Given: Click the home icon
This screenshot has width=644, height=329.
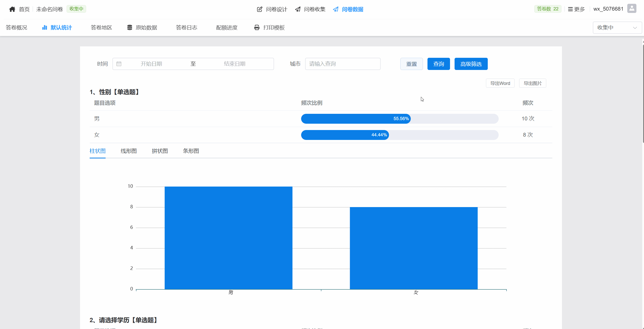Looking at the screenshot, I should point(12,9).
